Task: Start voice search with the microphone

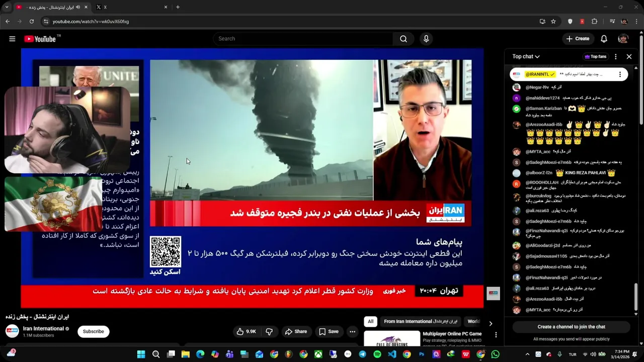Action: click(x=426, y=39)
